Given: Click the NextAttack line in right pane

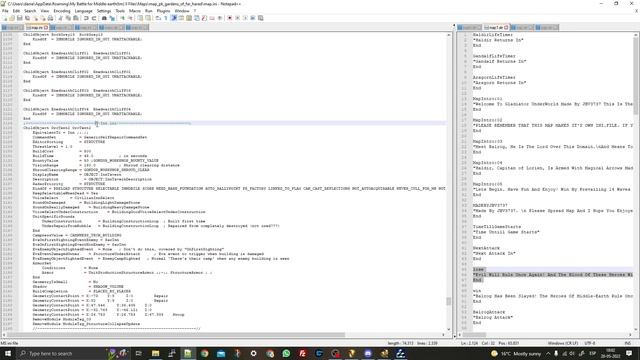Looking at the screenshot, I should (x=486, y=248).
